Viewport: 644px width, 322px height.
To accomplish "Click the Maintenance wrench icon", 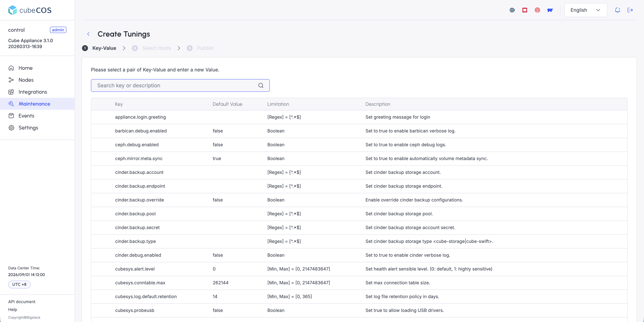I will [x=11, y=104].
